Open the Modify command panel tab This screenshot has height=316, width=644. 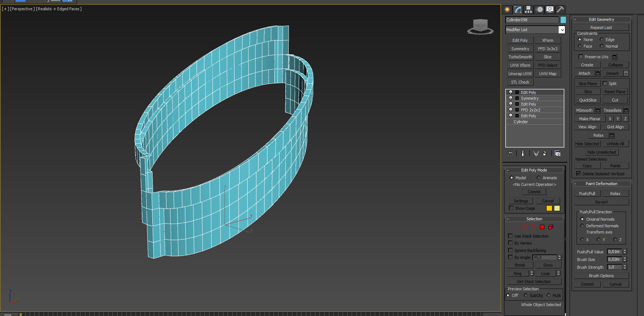point(518,10)
